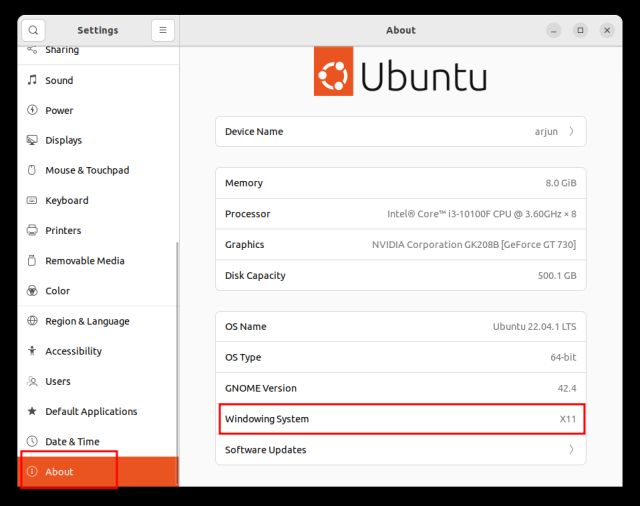Screen dimensions: 640x506
Task: Select Mouse & Touchpad in sidebar
Action: [98, 170]
